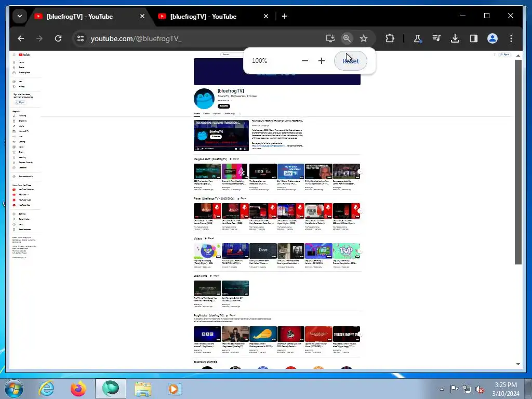Click the scrollbar down arrow
532x399 pixels.
[x=518, y=364]
